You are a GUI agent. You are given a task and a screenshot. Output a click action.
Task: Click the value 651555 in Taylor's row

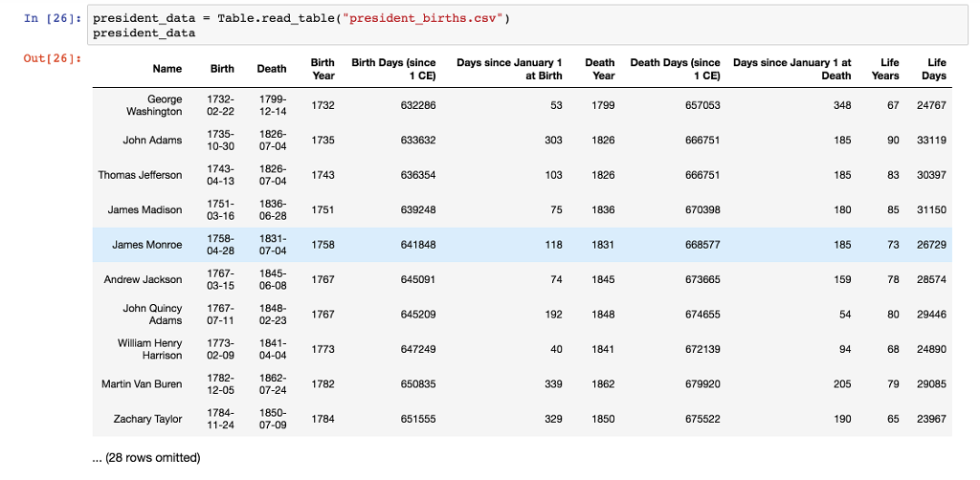(x=418, y=419)
